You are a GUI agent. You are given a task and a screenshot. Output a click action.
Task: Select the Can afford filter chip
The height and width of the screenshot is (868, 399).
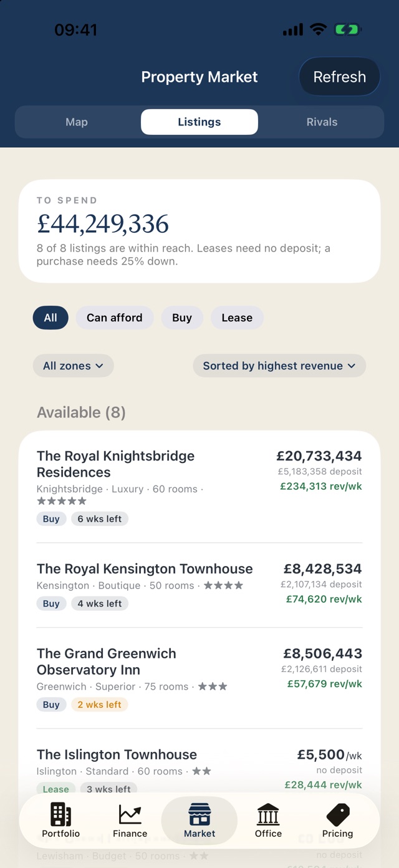pos(115,318)
